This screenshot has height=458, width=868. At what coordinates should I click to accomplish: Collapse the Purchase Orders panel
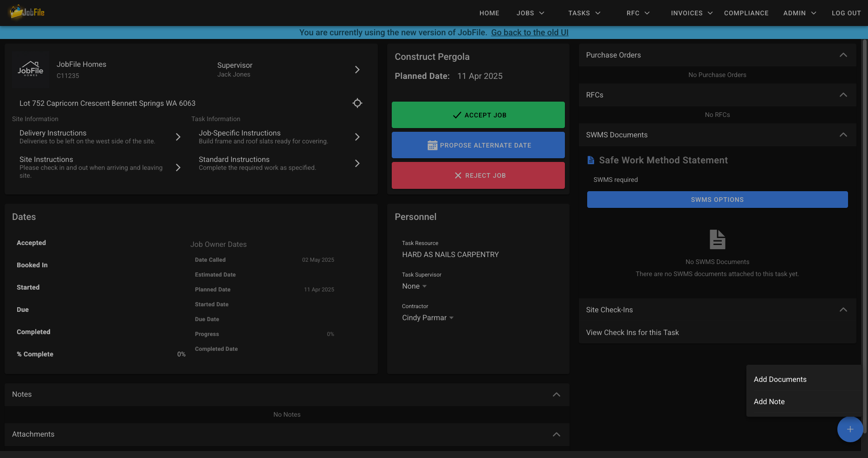(843, 55)
